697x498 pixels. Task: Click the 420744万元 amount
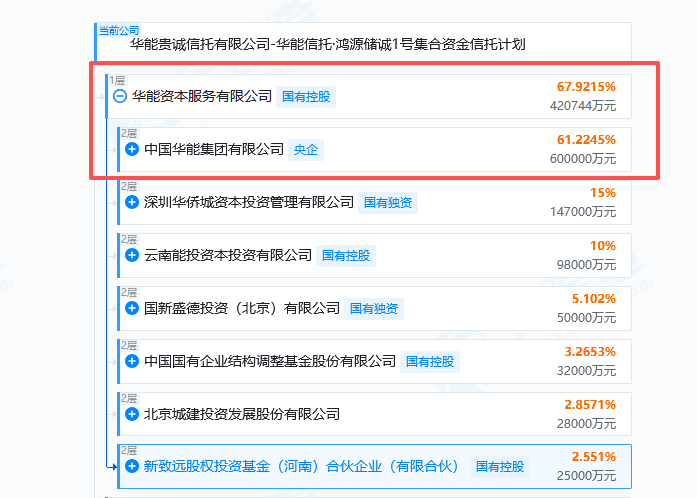[583, 106]
